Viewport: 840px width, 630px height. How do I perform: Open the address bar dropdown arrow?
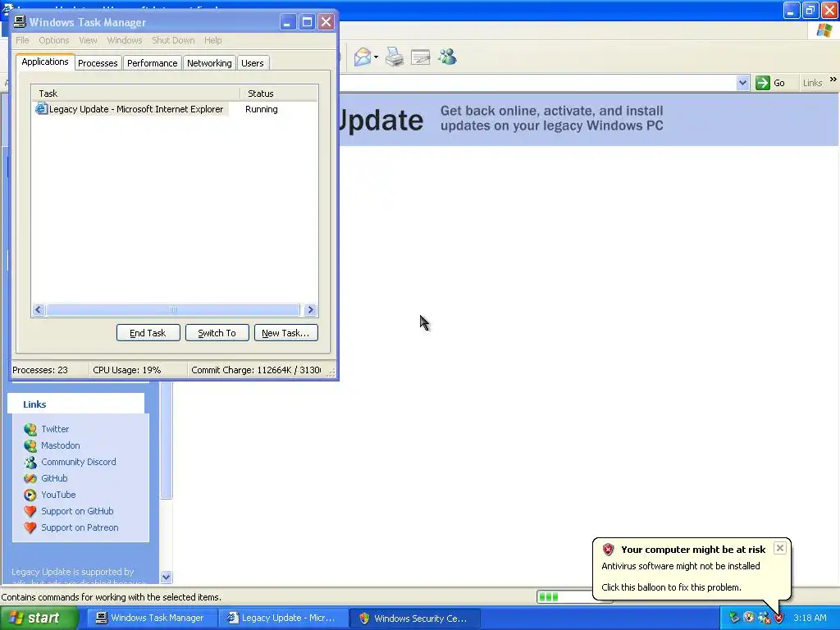pyautogui.click(x=742, y=83)
